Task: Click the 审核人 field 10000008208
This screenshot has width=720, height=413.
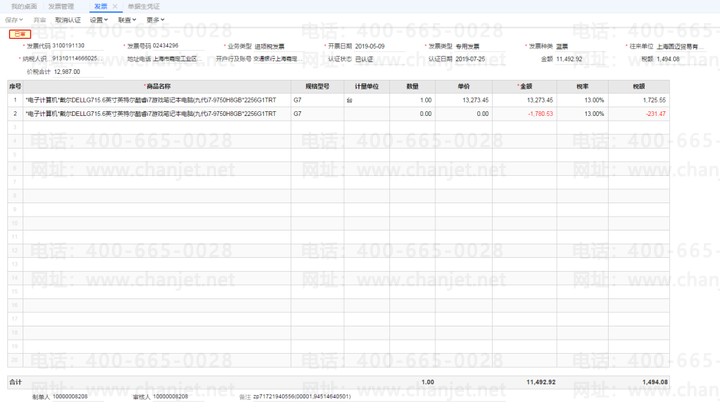Action: tap(178, 397)
